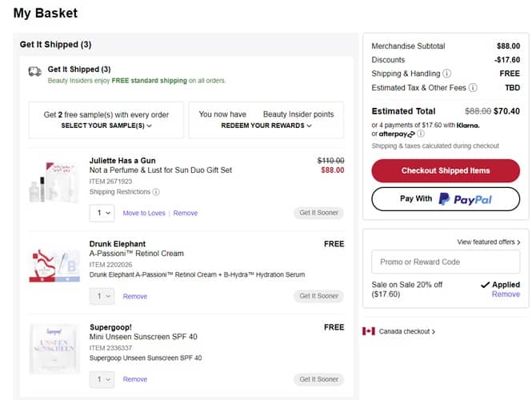Remove Drunk Elephant Retinol Cream item
Viewport: 532px width, 400px height.
[x=135, y=297]
